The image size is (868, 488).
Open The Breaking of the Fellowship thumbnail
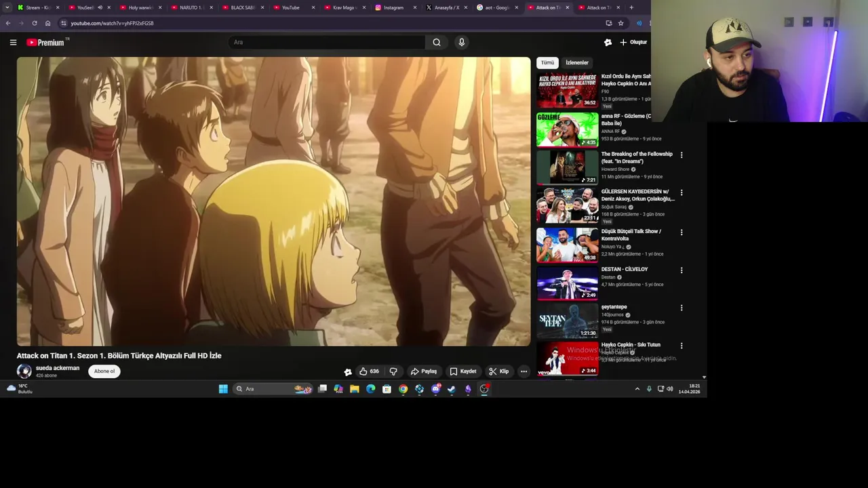568,167
